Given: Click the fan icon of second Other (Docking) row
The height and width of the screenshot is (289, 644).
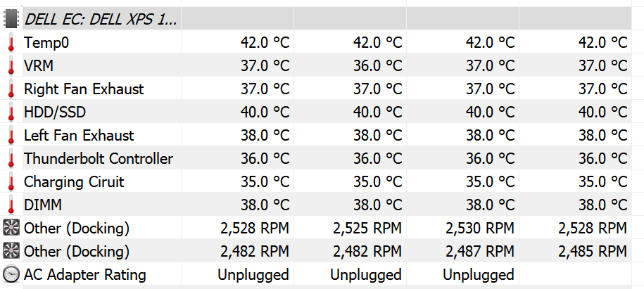Looking at the screenshot, I should (11, 251).
